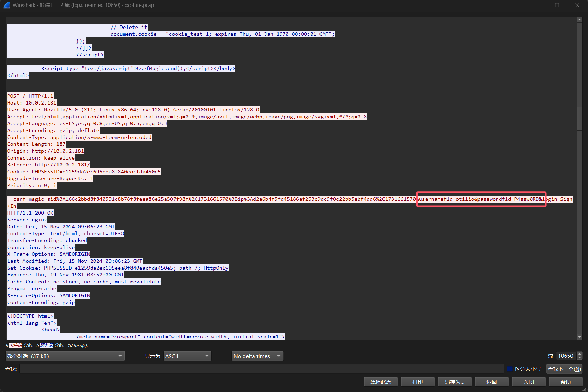Open the No delta times dropdown

pos(258,356)
